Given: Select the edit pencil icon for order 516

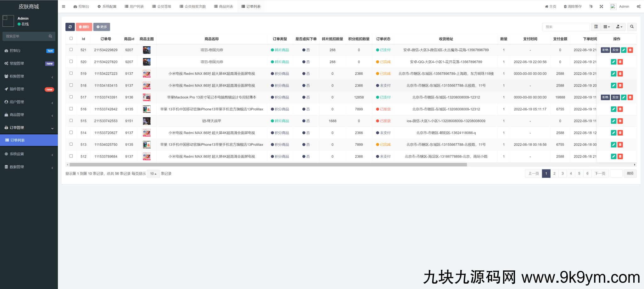Looking at the screenshot, I should 613,109.
